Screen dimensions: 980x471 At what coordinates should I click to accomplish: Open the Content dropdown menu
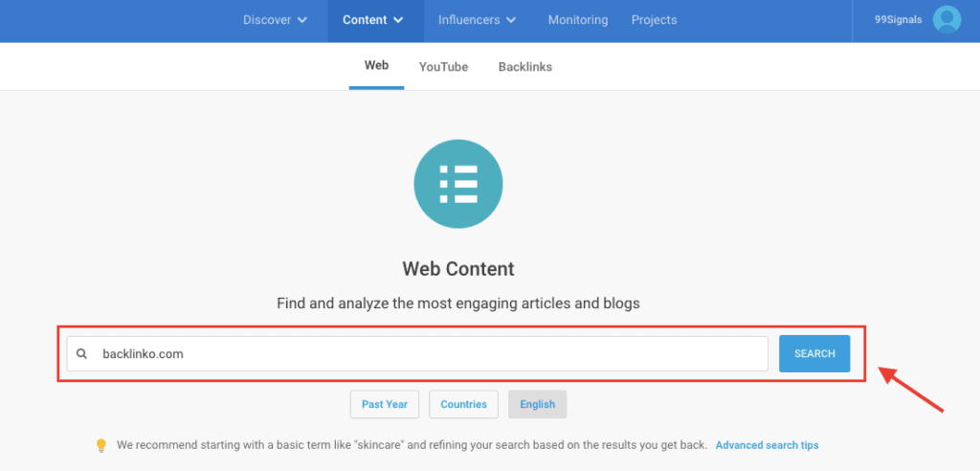pos(373,20)
